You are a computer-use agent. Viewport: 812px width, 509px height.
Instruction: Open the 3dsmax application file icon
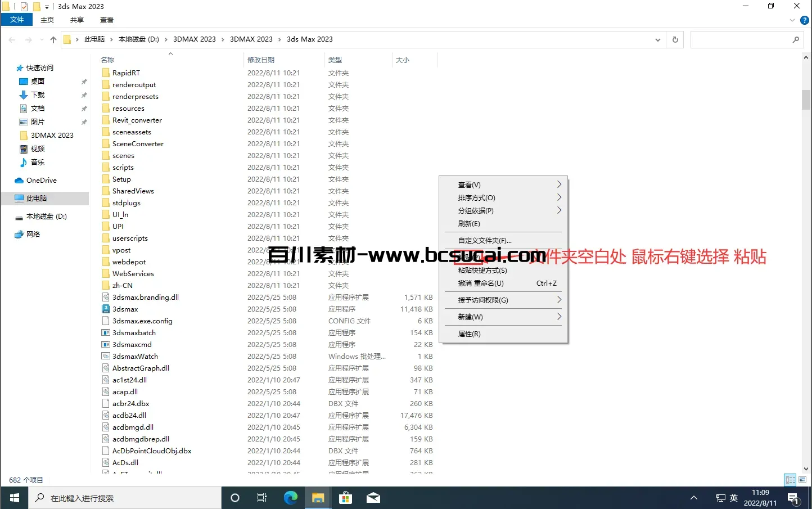click(x=106, y=309)
